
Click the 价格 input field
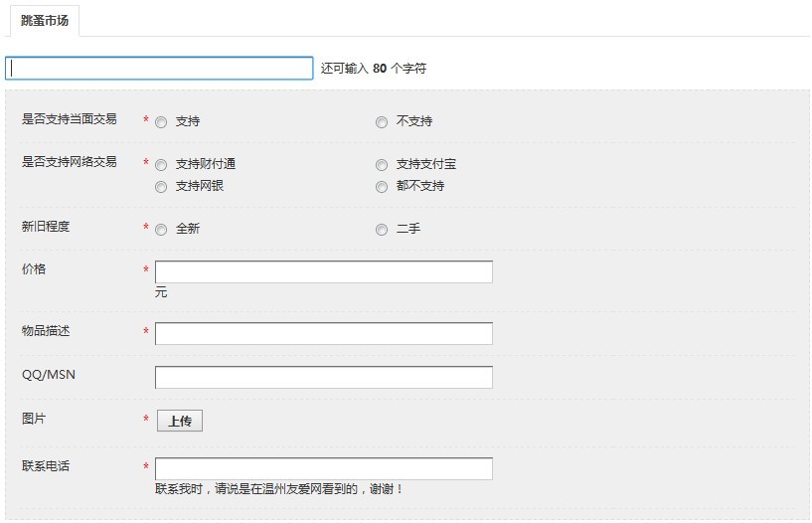324,271
